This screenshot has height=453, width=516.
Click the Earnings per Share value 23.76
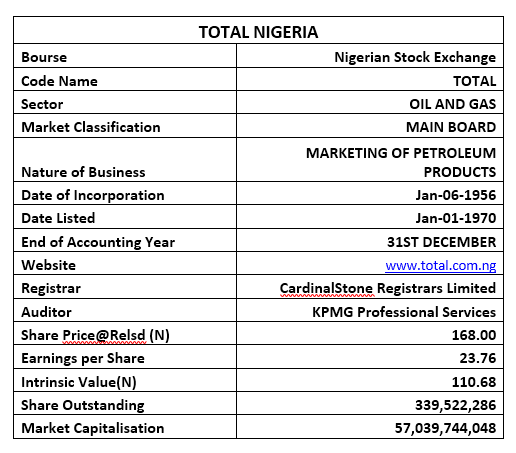tap(478, 358)
